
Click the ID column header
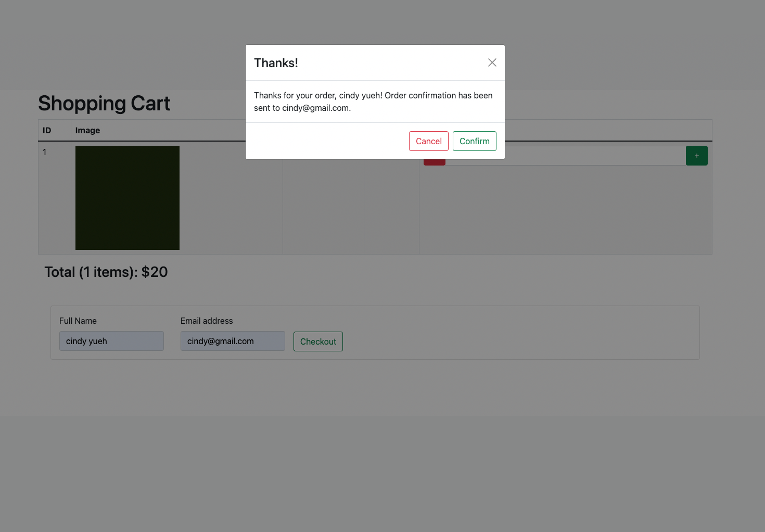47,130
